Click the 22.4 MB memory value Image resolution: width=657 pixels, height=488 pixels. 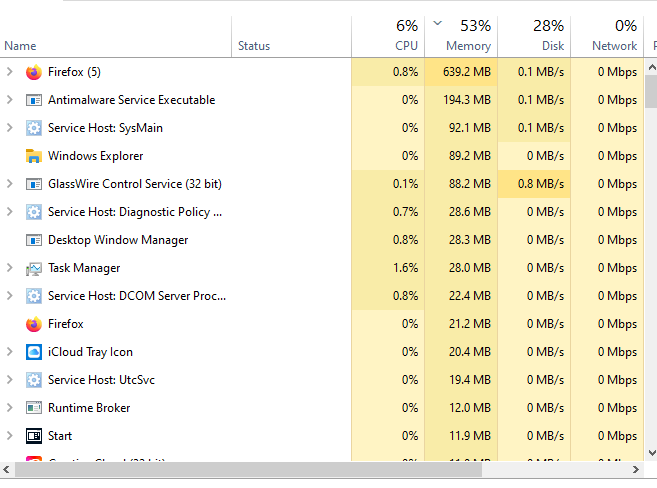(470, 296)
